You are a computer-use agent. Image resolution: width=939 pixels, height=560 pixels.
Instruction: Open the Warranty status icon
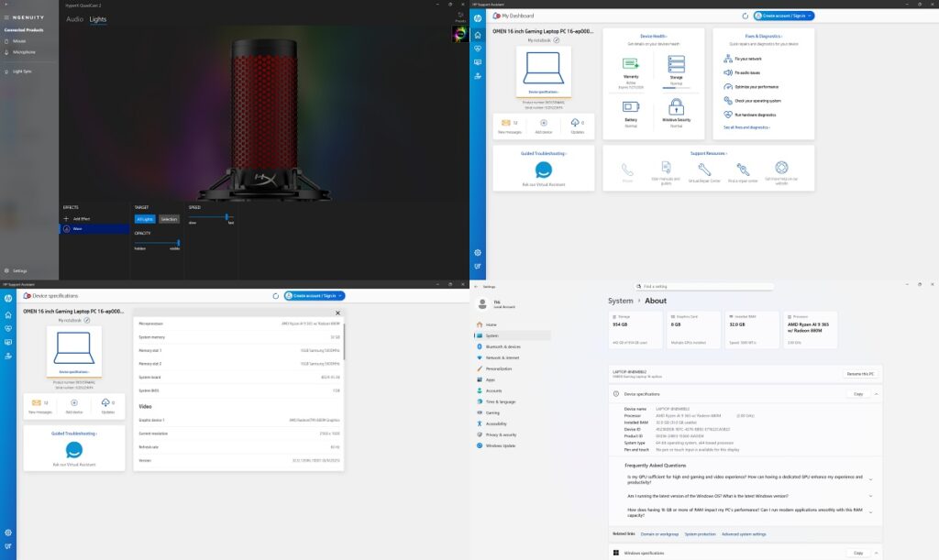tap(631, 63)
